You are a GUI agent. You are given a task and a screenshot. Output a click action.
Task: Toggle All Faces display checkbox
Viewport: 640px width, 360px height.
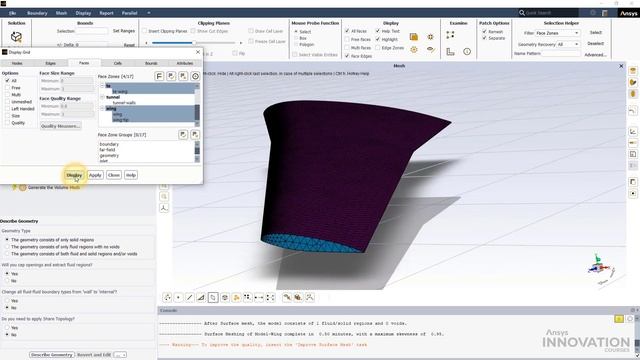pos(347,31)
